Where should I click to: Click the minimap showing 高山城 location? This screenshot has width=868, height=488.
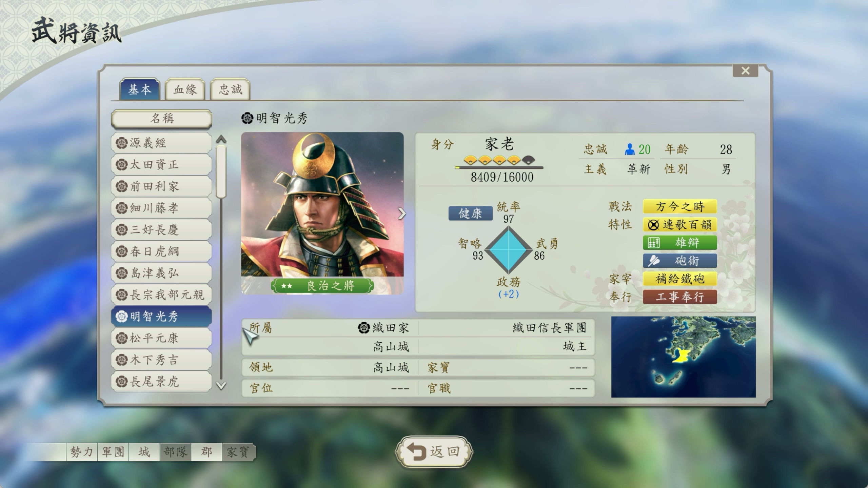pos(683,357)
